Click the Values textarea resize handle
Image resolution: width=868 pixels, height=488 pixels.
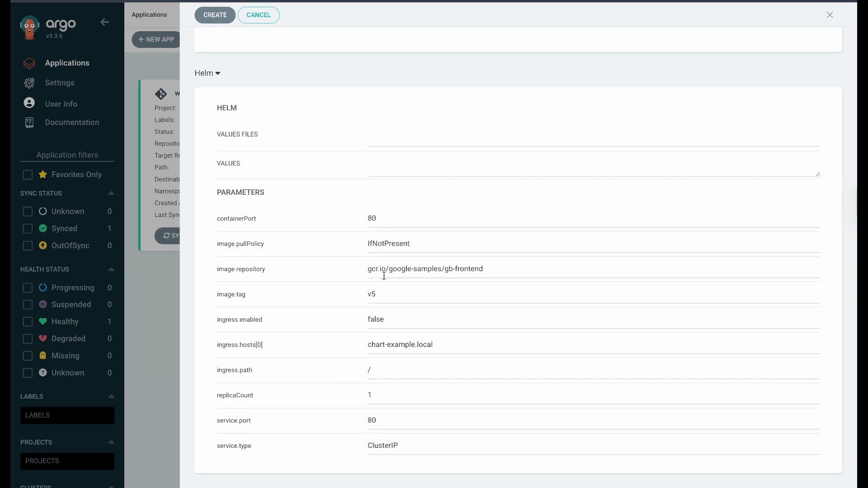tap(818, 174)
